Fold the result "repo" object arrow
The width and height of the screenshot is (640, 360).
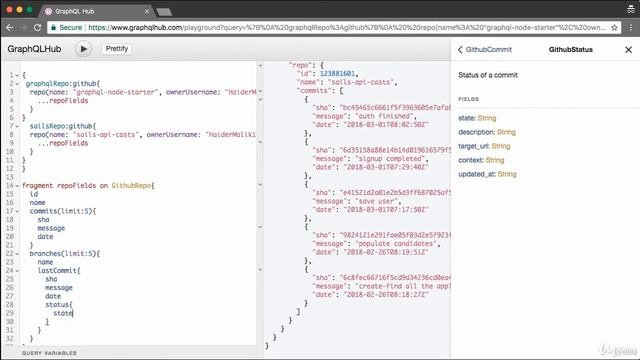(260, 65)
